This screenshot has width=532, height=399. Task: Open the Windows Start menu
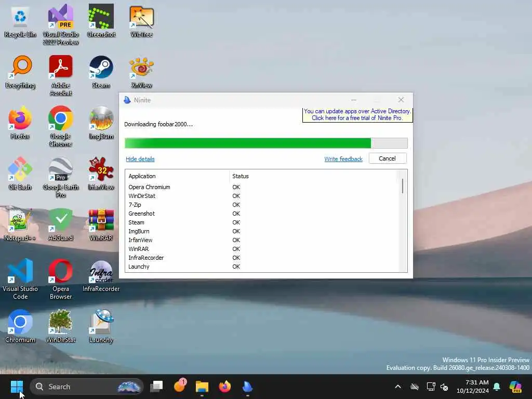[x=17, y=387]
